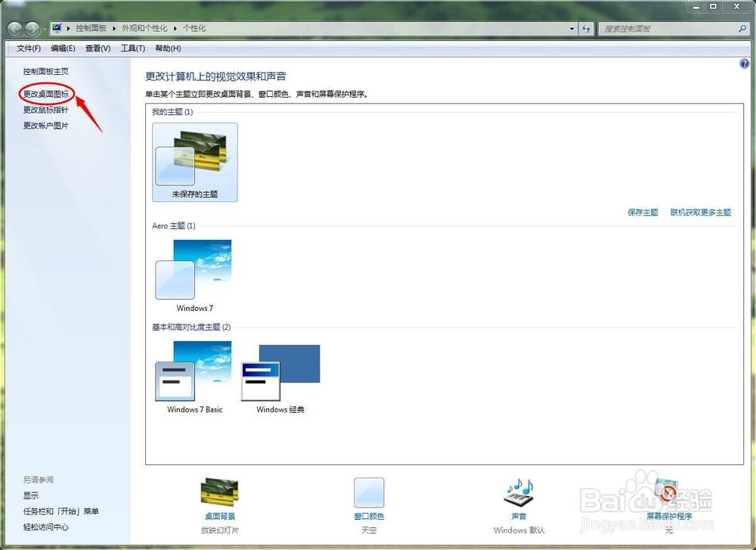This screenshot has width=756, height=550.
Task: Open 声音 settings icon
Action: [519, 492]
